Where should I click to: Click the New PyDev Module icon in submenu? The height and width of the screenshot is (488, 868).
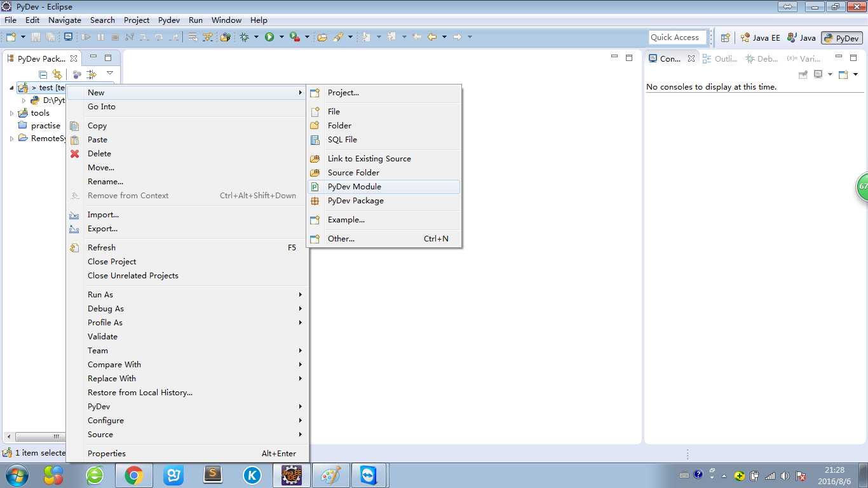point(315,187)
